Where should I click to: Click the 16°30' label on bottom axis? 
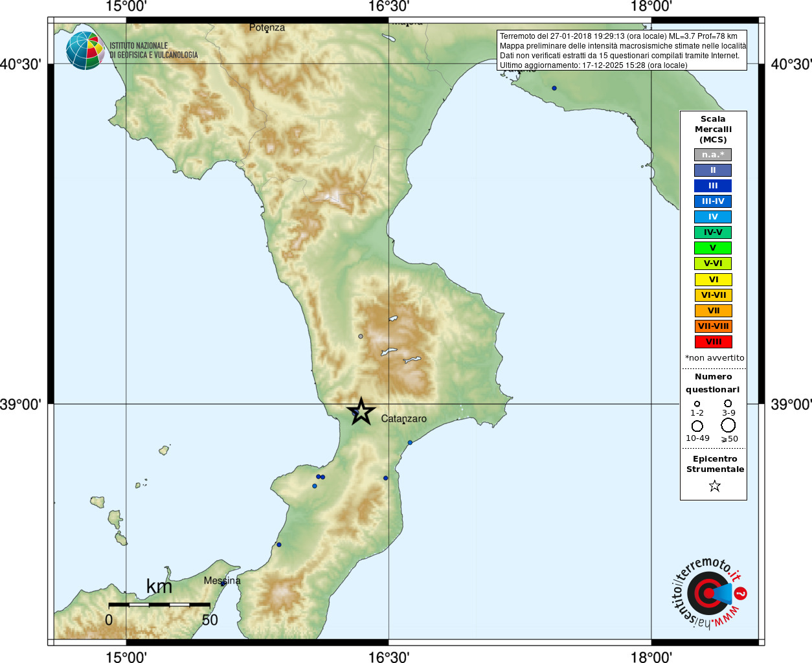coord(389,657)
